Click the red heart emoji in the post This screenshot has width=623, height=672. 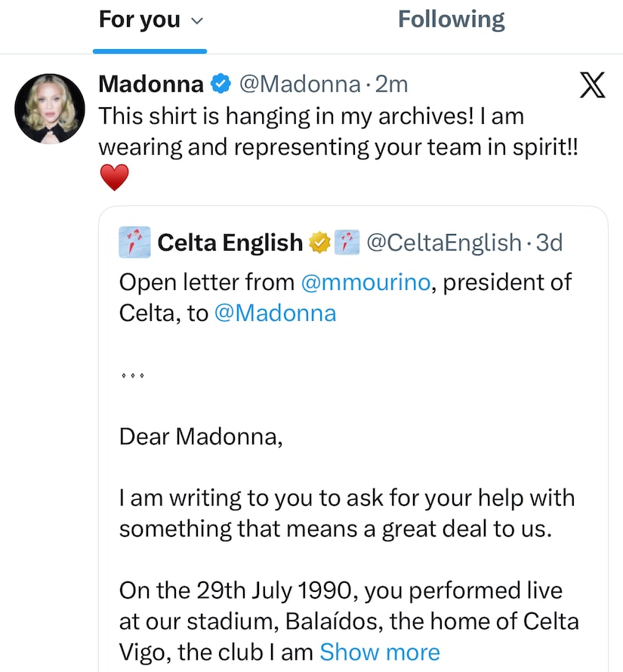point(114,178)
